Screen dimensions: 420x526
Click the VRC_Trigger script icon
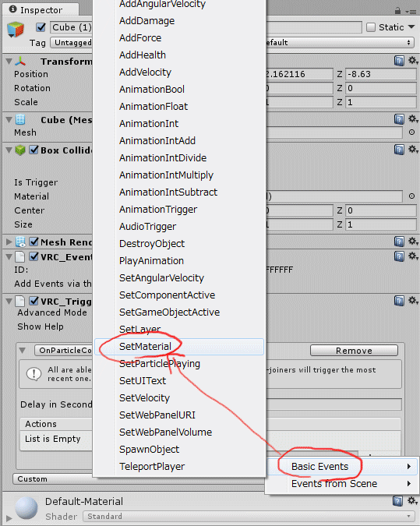click(20, 302)
